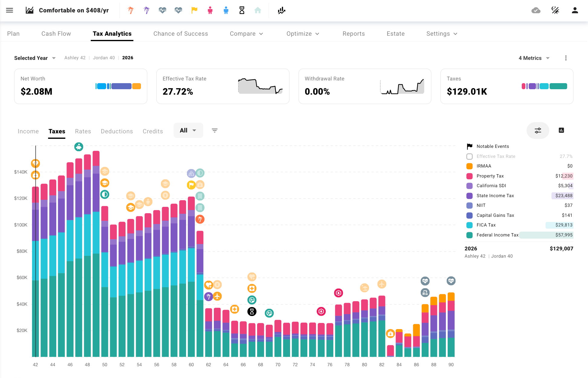588x378 pixels.
Task: Toggle the FICA Tax legend swatch
Action: (x=469, y=225)
